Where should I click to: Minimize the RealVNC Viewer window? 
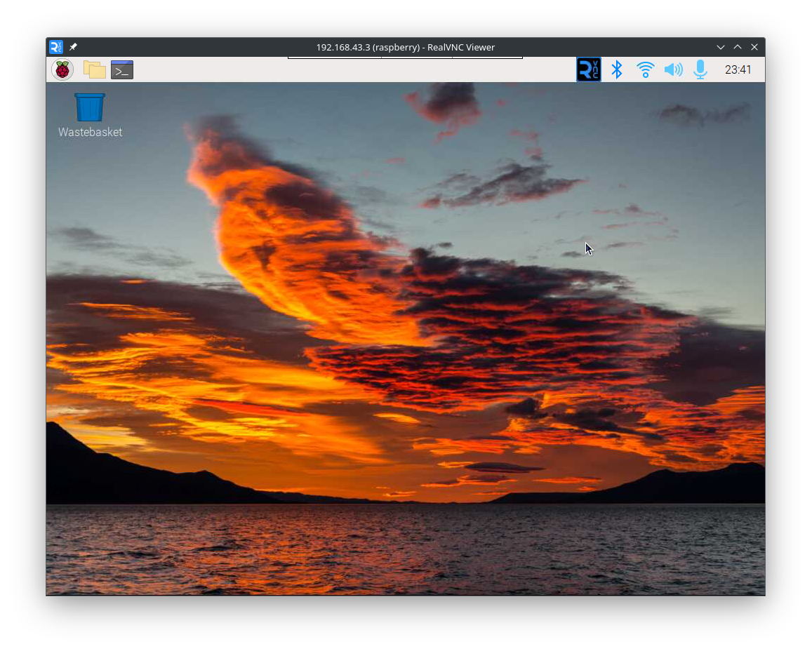click(720, 47)
